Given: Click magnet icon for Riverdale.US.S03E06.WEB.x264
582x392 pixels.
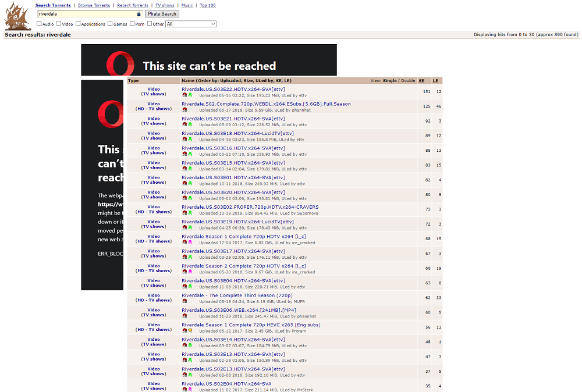Looking at the screenshot, I should [184, 316].
